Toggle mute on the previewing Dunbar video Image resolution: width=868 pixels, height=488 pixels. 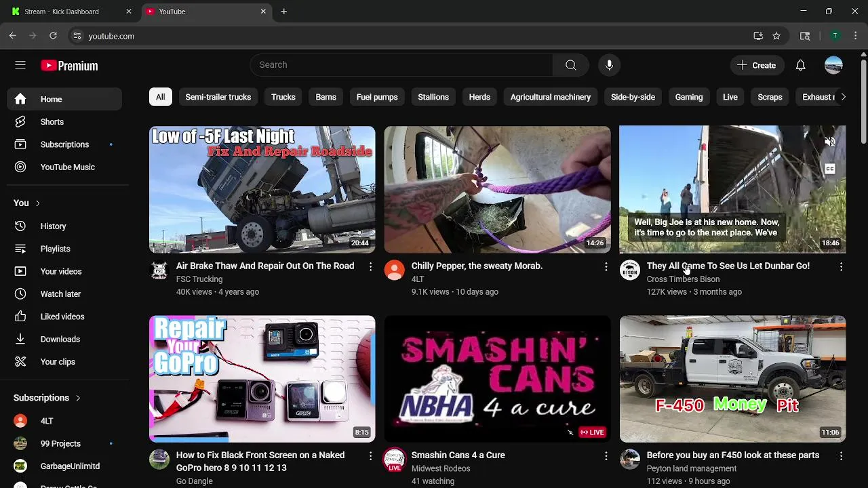(x=829, y=142)
